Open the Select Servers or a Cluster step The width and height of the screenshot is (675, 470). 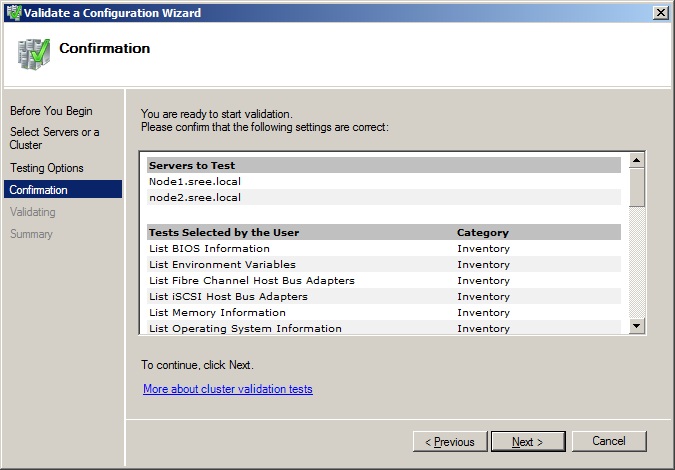(x=55, y=138)
